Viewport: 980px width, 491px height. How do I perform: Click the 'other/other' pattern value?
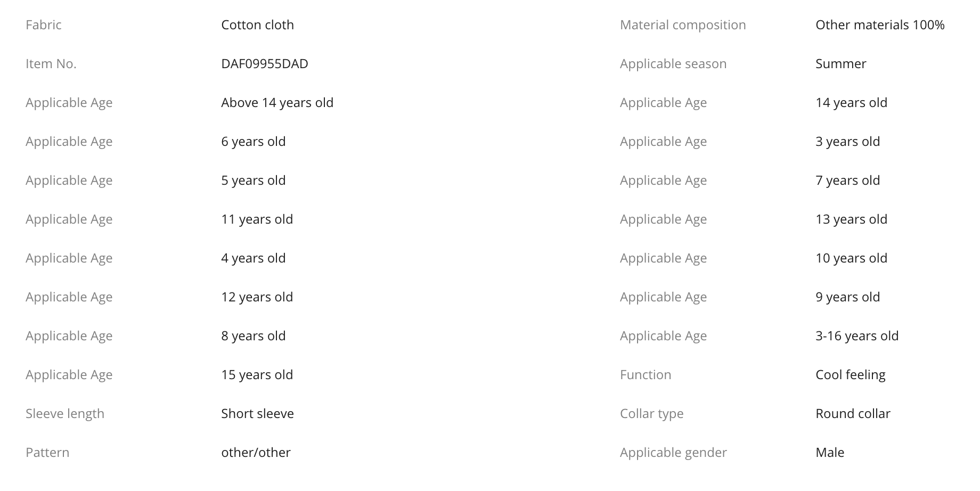pyautogui.click(x=256, y=453)
